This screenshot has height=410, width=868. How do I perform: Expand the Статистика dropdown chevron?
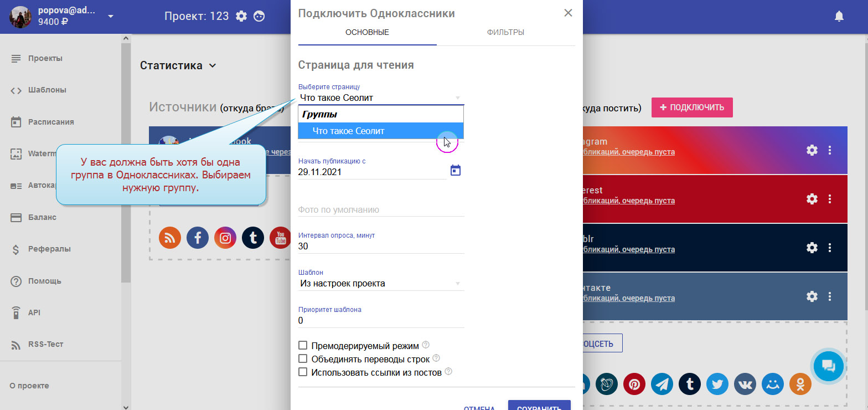pos(212,66)
